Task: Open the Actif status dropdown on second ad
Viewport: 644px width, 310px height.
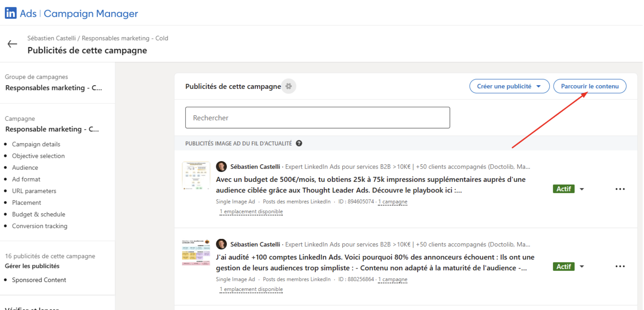Action: [582, 267]
